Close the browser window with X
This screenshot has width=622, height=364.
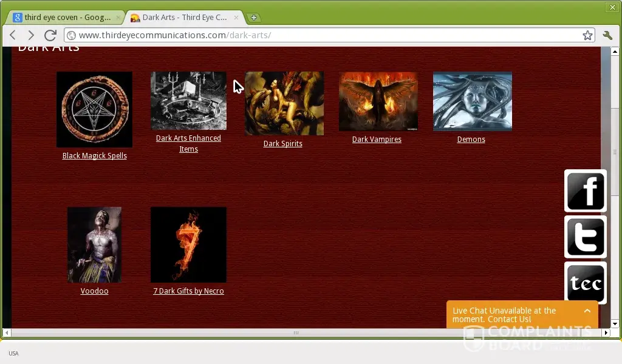click(612, 7)
